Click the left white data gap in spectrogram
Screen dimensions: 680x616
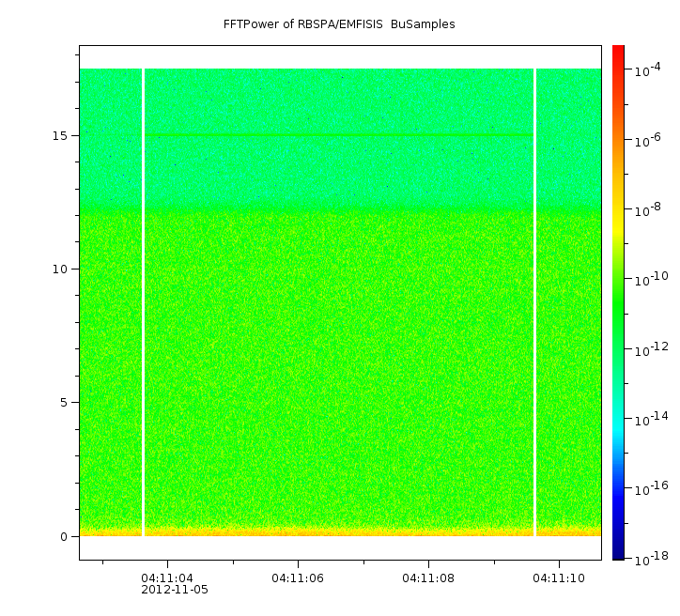pyautogui.click(x=143, y=300)
